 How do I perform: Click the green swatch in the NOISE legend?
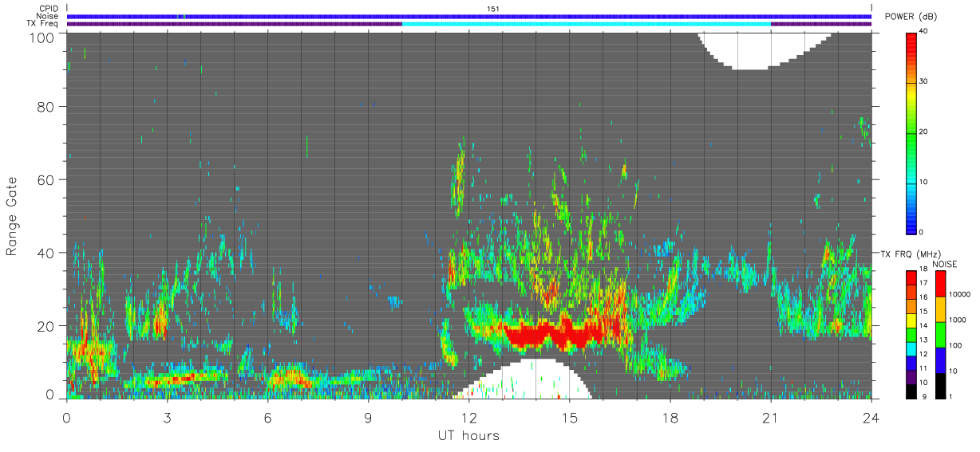click(940, 334)
